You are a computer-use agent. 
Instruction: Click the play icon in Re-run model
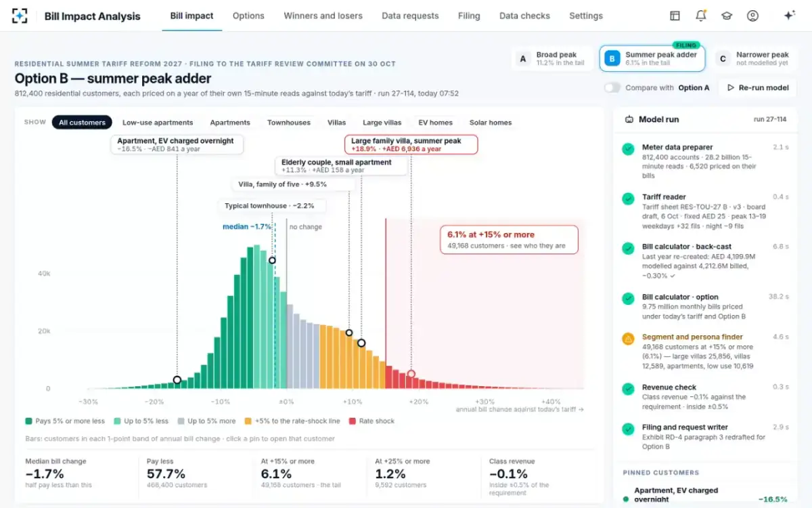pos(731,88)
